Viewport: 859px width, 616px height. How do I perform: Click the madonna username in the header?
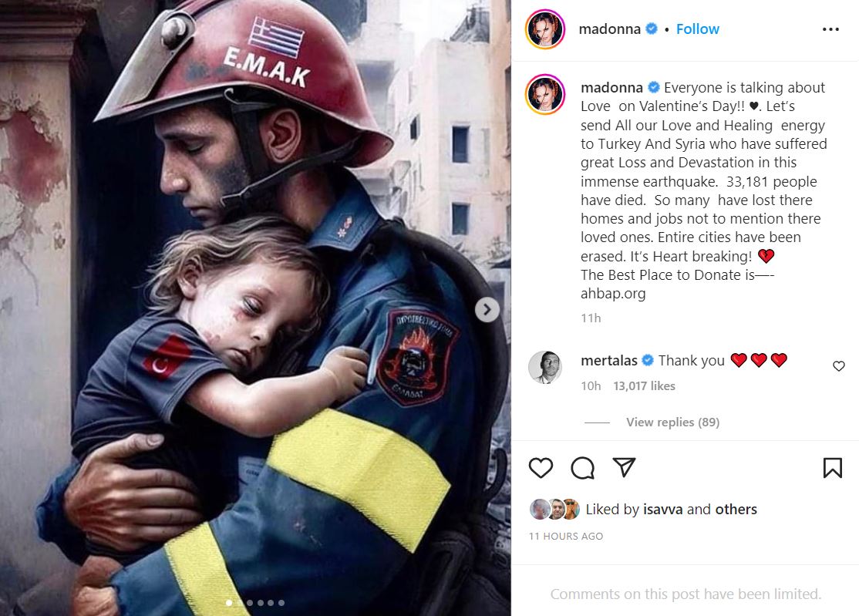tap(609, 29)
